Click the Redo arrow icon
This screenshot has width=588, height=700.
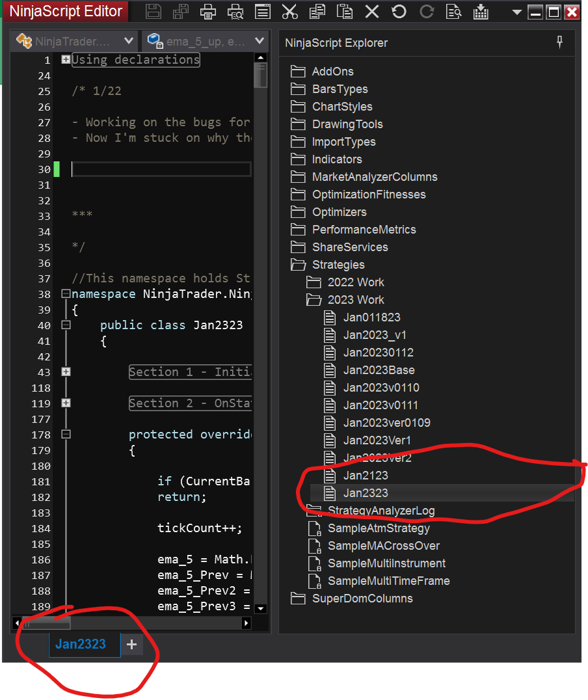pyautogui.click(x=427, y=11)
